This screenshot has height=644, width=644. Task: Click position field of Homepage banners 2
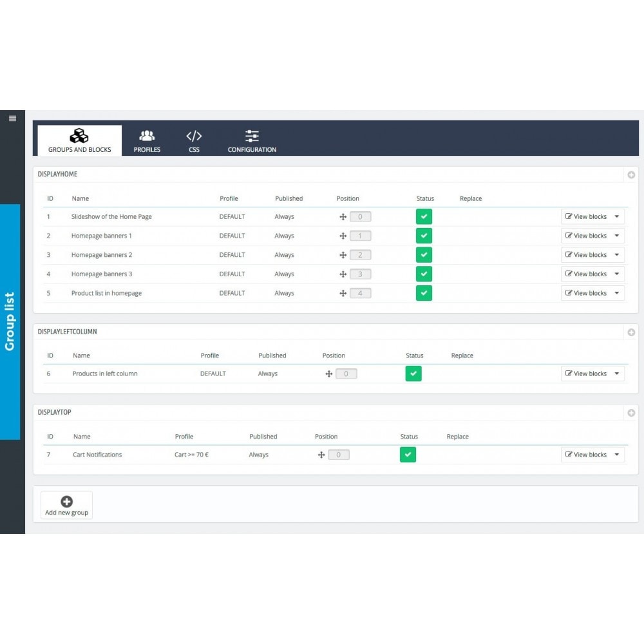click(360, 255)
